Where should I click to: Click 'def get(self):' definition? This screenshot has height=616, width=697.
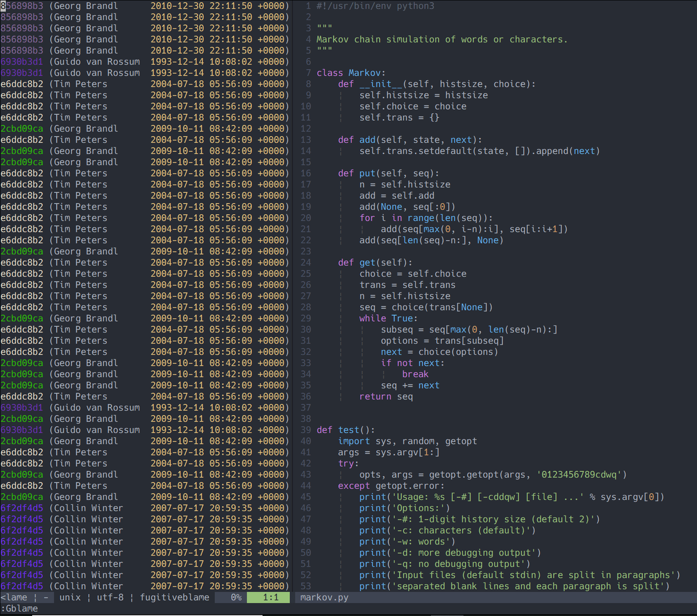(375, 262)
